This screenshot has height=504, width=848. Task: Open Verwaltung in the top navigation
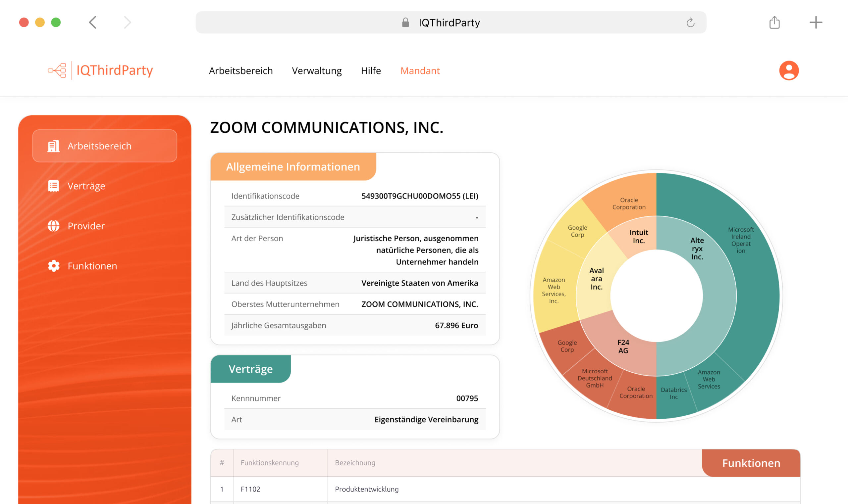click(x=317, y=70)
